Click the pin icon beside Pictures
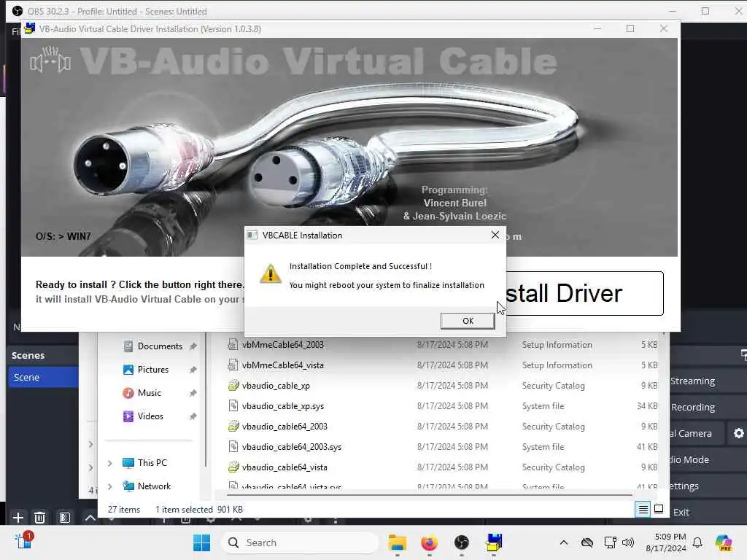Image resolution: width=747 pixels, height=560 pixels. pos(193,370)
